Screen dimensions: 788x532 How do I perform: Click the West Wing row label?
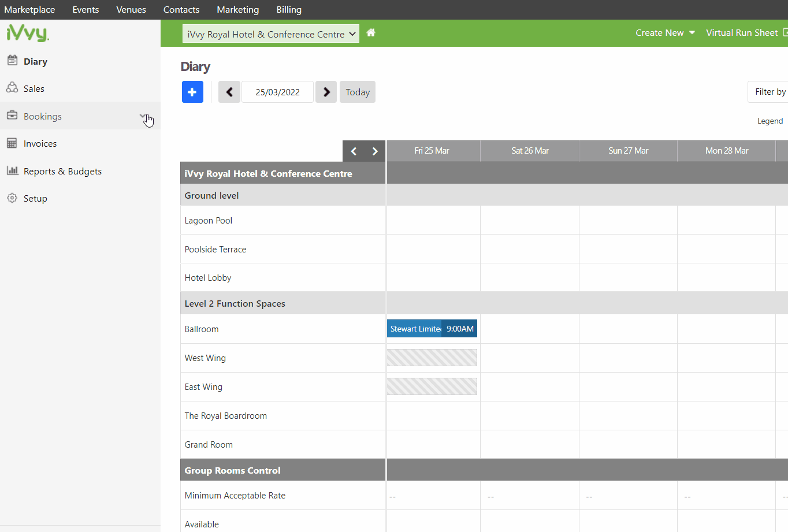click(205, 358)
